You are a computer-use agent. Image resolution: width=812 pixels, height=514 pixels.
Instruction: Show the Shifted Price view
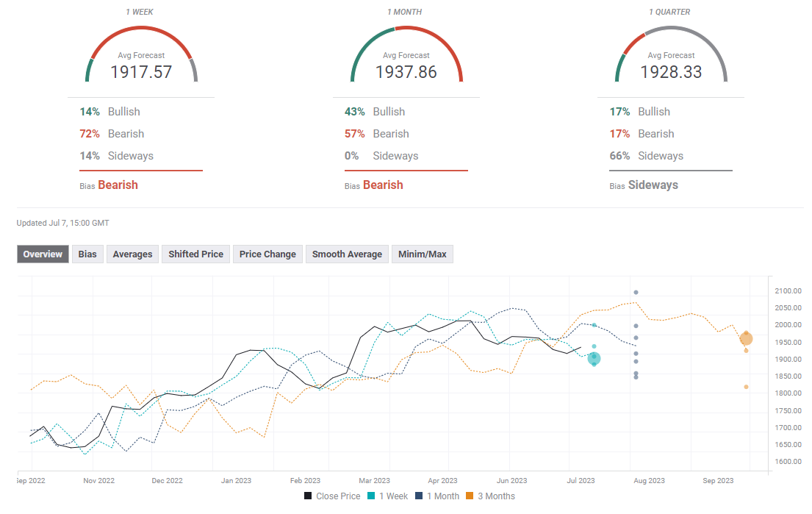pos(195,254)
